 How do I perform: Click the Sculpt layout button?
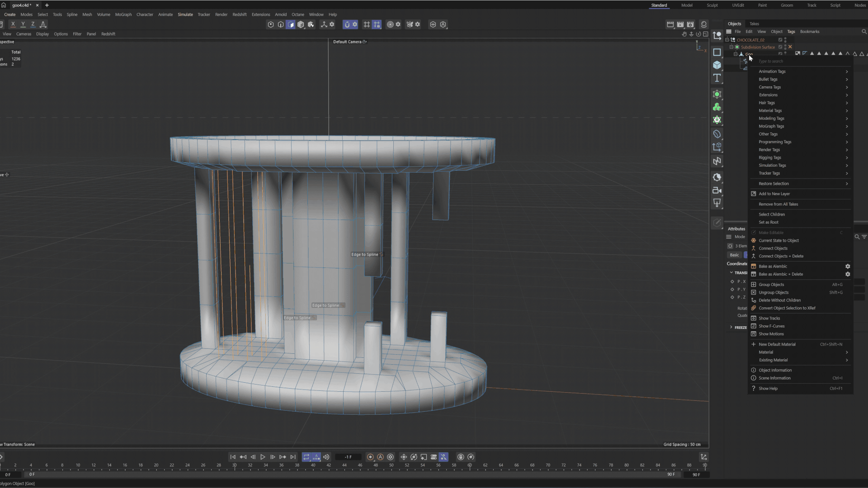712,5
